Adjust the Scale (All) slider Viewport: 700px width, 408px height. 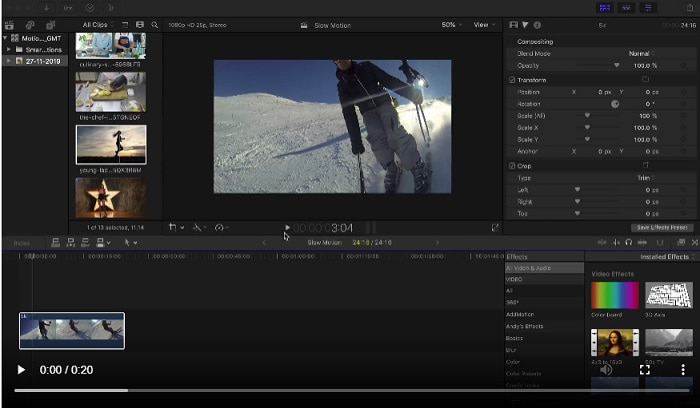(587, 116)
